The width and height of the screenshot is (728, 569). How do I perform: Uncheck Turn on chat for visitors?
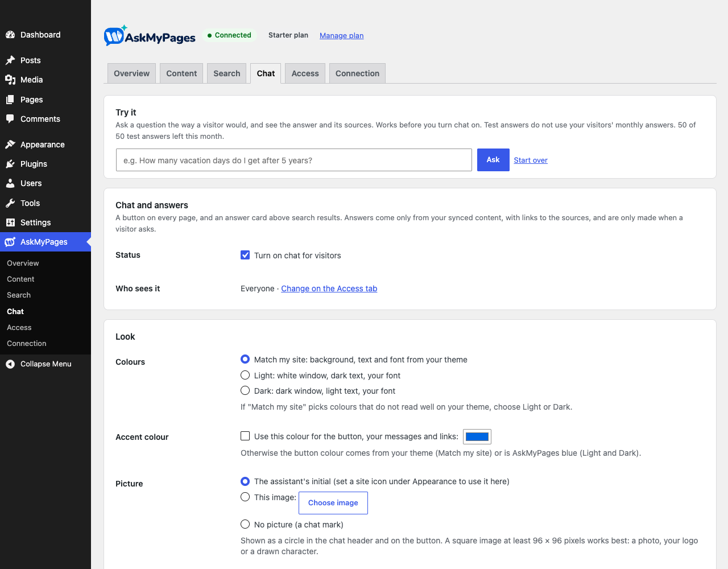245,255
